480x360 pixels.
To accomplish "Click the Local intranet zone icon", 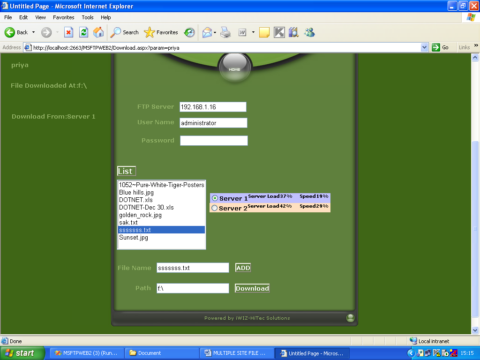I will click(x=413, y=341).
